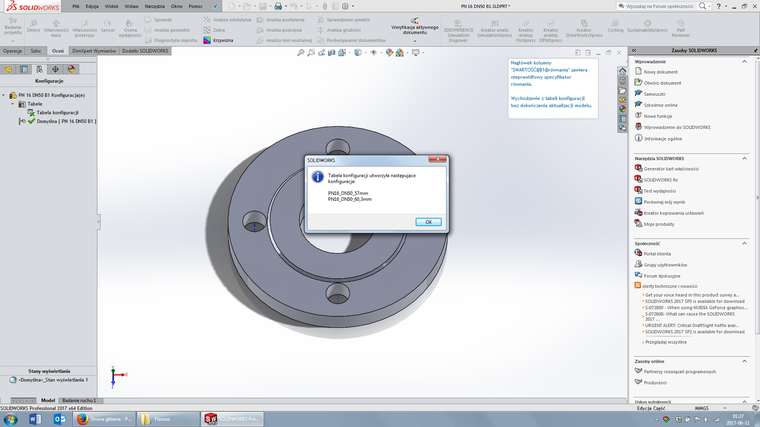Screen dimensions: 760x427
Task: Open Badanie projektu dropdown arrow
Action: tap(13, 41)
